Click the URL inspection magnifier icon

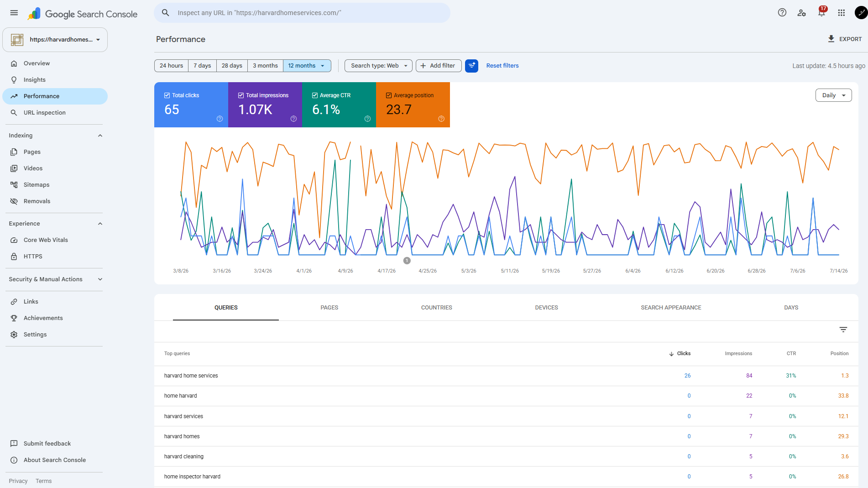click(14, 113)
